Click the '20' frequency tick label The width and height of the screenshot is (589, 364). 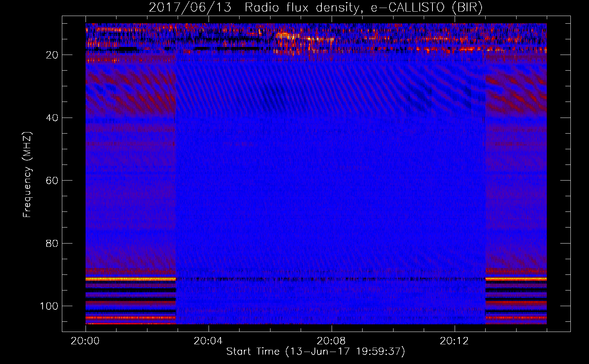pyautogui.click(x=52, y=55)
